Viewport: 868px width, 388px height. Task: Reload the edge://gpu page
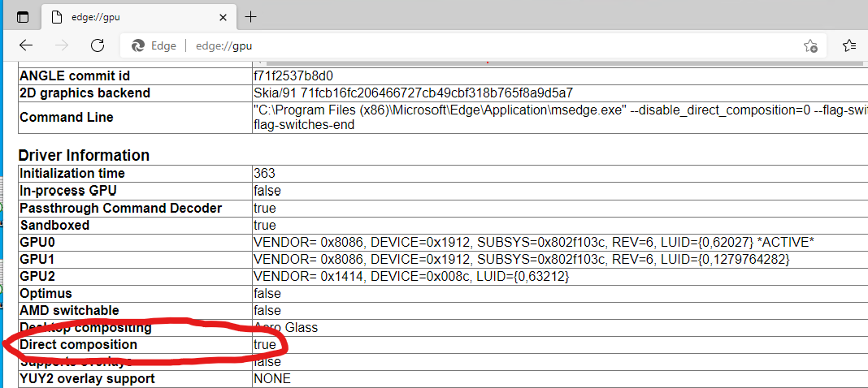(98, 45)
